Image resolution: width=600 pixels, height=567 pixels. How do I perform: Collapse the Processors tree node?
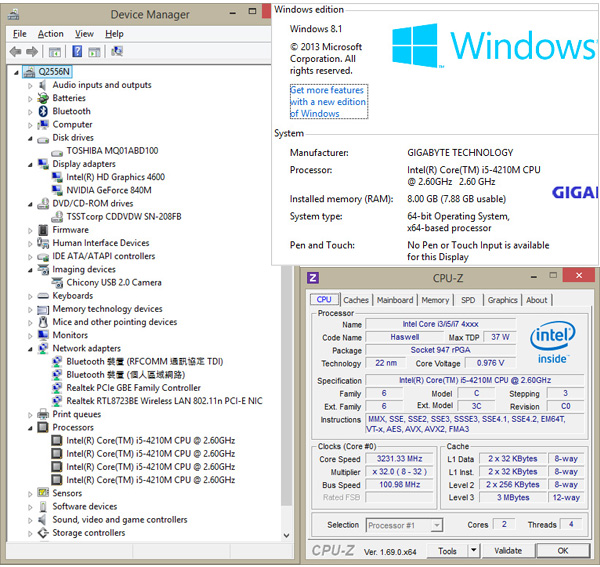click(30, 428)
